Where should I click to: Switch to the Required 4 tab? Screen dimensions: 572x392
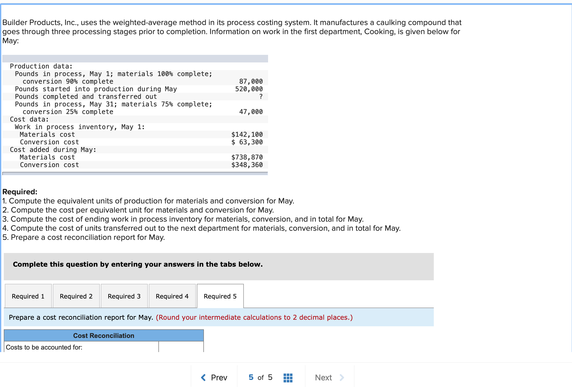(x=172, y=296)
